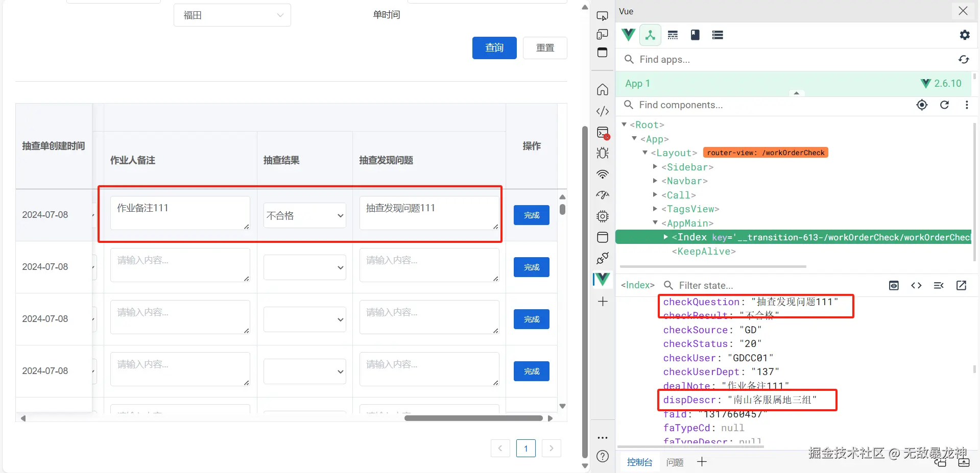980x473 pixels.
Task: Select component in page target icon
Action: point(922,105)
